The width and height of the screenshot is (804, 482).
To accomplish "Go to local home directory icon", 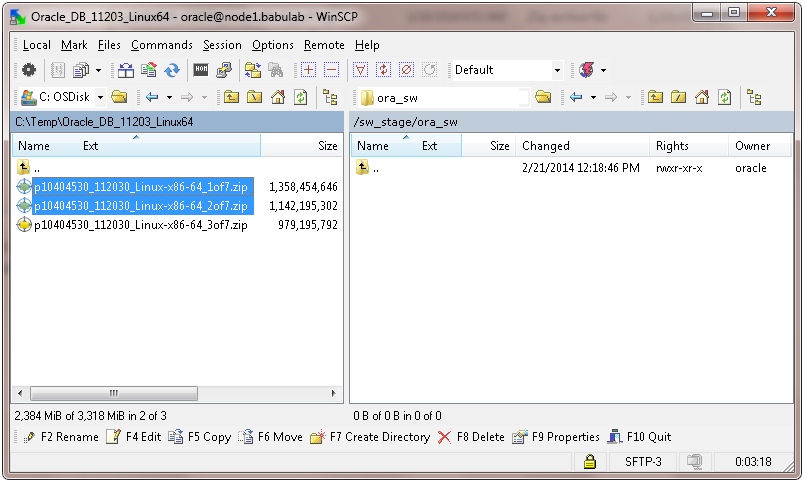I will point(277,97).
